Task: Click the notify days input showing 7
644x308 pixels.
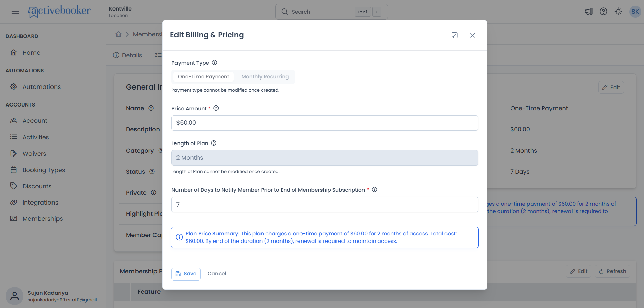Action: tap(325, 205)
